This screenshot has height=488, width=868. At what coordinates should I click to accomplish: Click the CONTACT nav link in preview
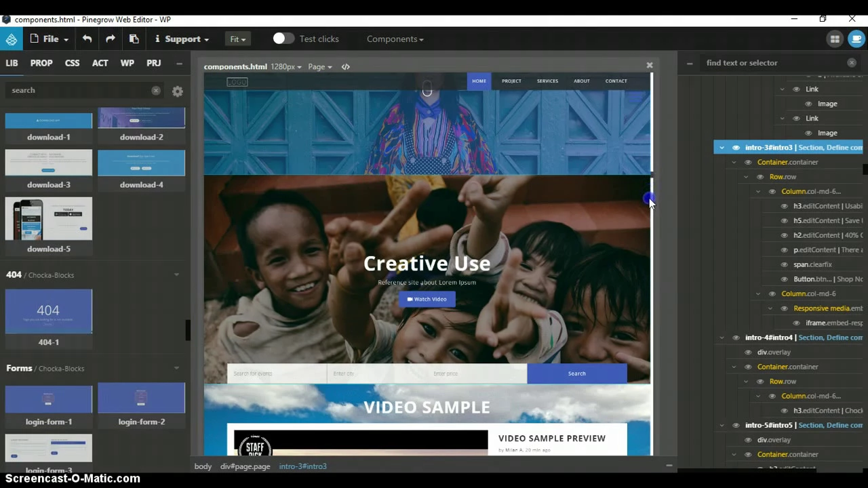[x=616, y=81]
